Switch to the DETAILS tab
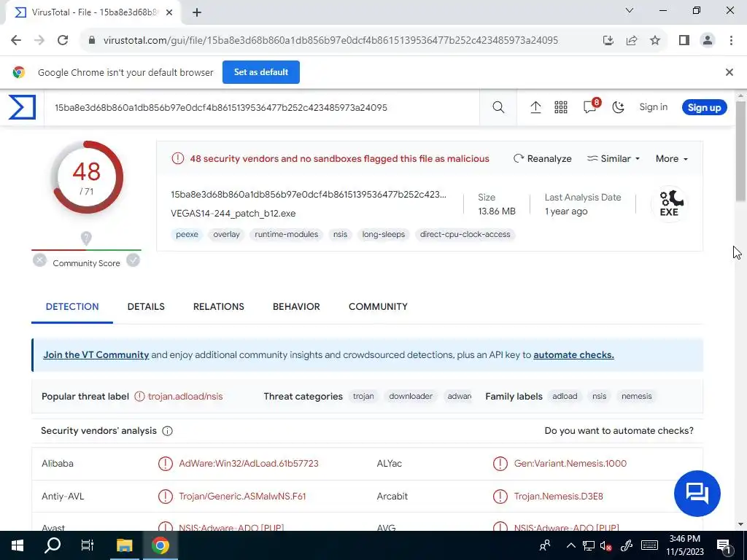This screenshot has height=560, width=747. [146, 307]
